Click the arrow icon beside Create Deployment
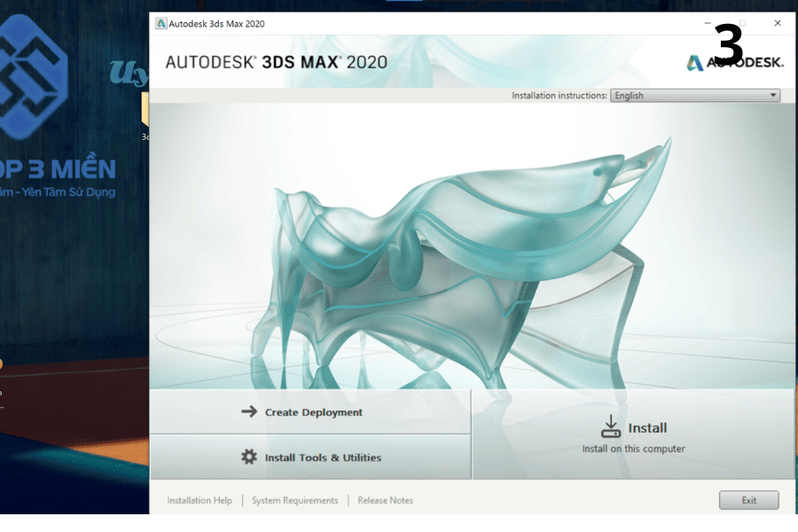Image resolution: width=798 pixels, height=532 pixels. (249, 411)
